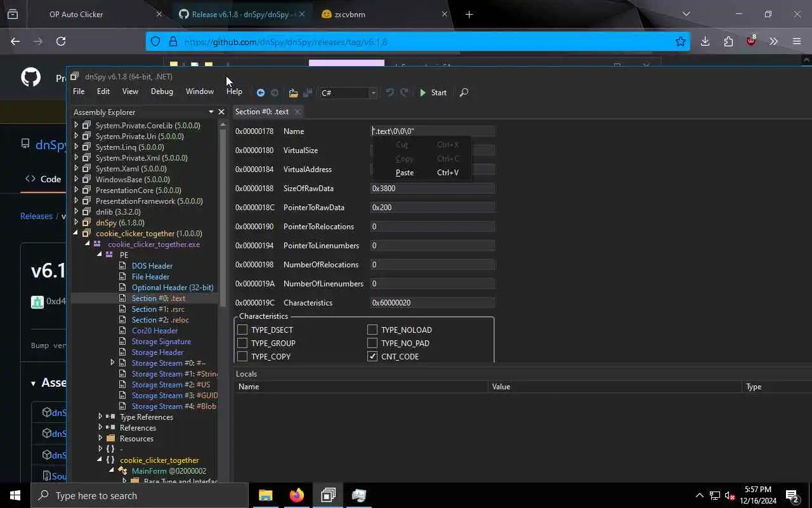Click the PointerToRawData value field
The width and height of the screenshot is (812, 508).
click(433, 208)
